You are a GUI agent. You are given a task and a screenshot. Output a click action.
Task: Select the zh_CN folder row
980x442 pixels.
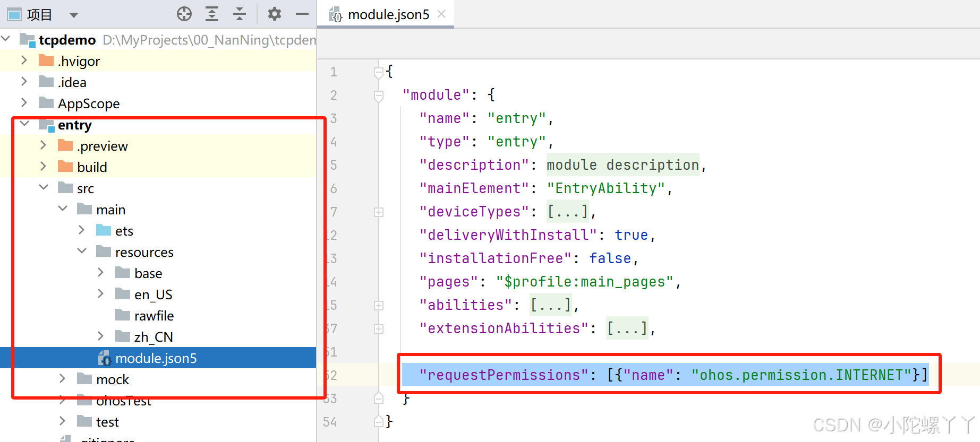(158, 336)
